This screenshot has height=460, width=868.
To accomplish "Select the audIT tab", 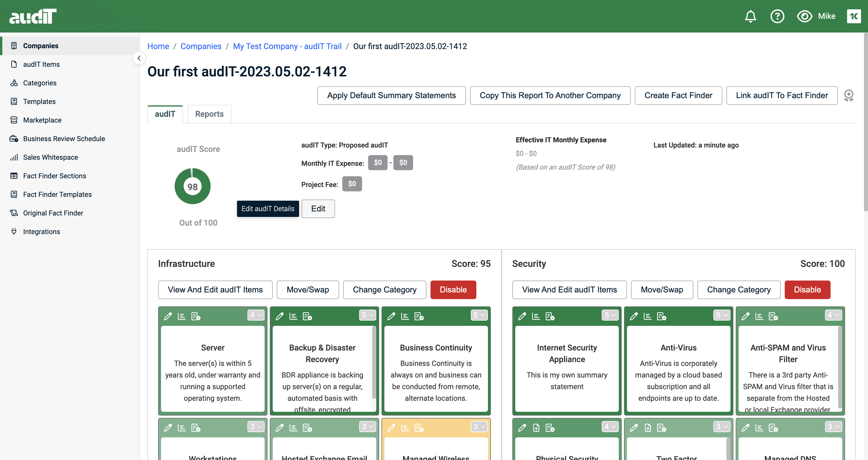I will pos(165,114).
